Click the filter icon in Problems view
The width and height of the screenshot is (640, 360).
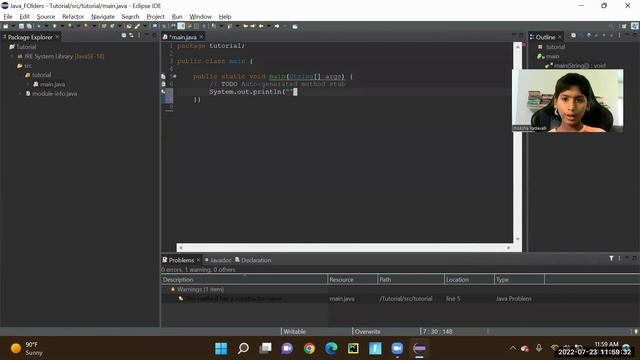click(x=611, y=258)
